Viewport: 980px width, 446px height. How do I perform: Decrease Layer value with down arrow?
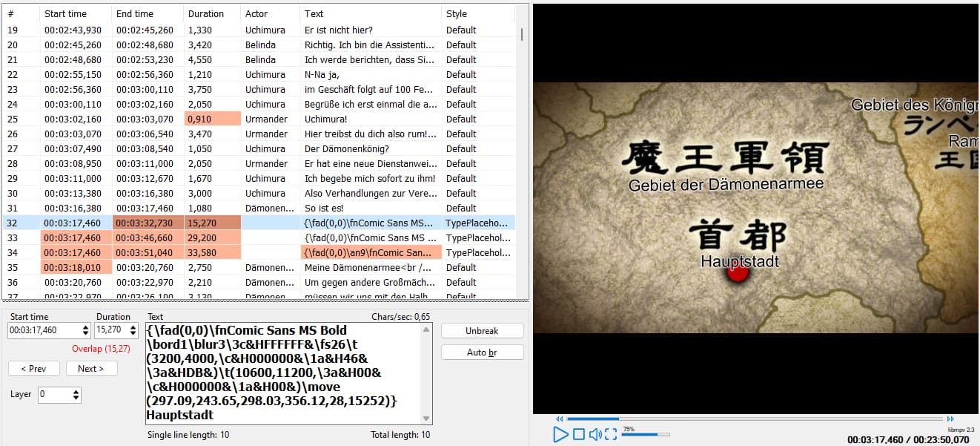pyautogui.click(x=76, y=398)
